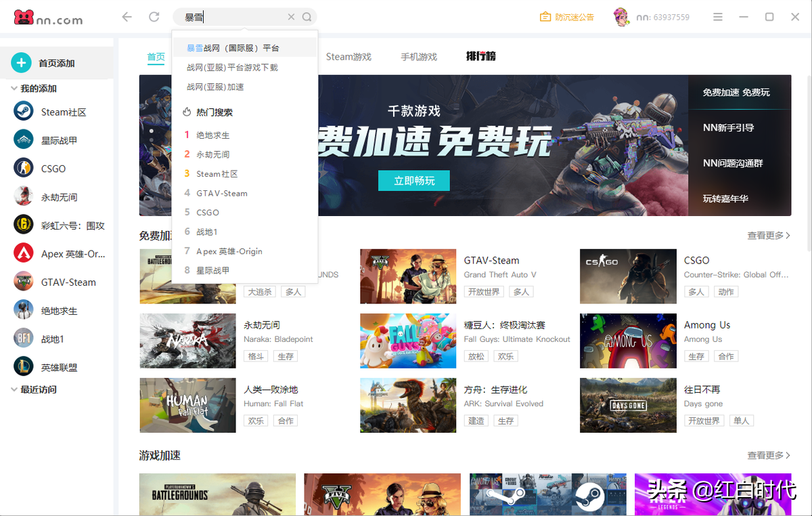
Task: Click the 大逃杀 tag
Action: coord(260,292)
